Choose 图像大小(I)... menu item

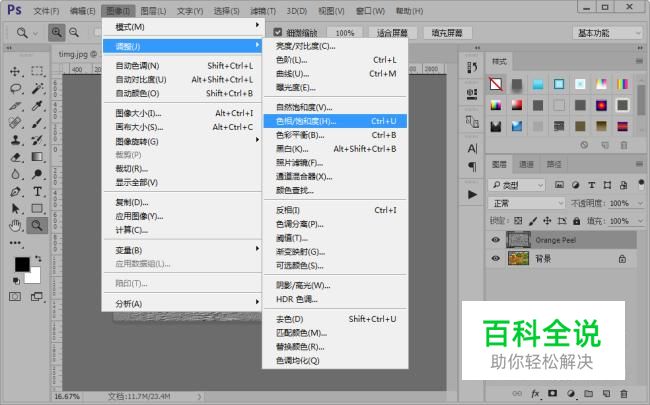tap(182, 113)
